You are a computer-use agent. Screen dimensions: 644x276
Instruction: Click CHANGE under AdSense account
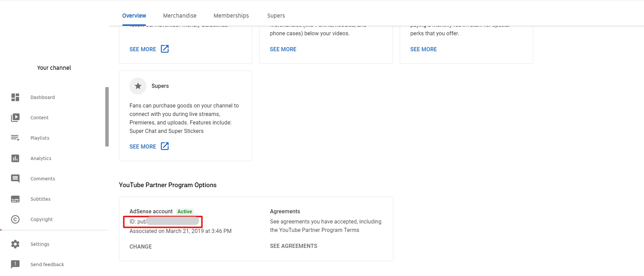point(141,247)
